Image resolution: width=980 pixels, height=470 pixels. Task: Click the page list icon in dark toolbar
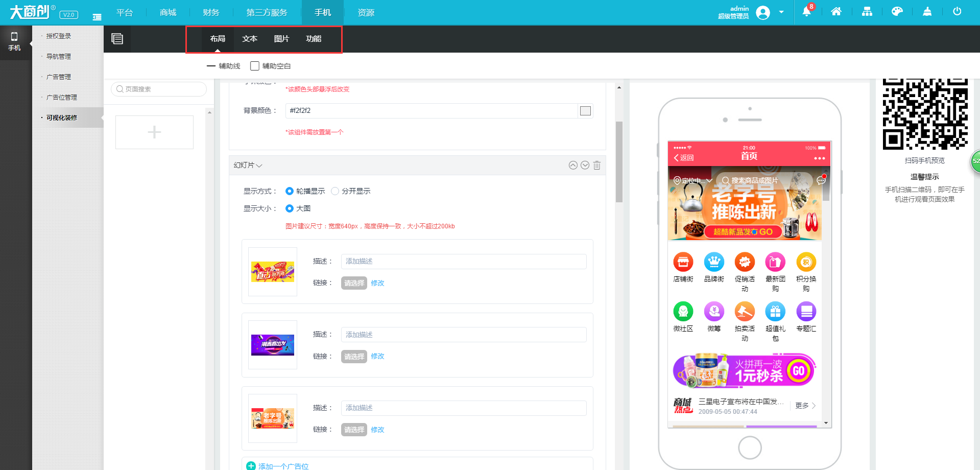pyautogui.click(x=117, y=39)
